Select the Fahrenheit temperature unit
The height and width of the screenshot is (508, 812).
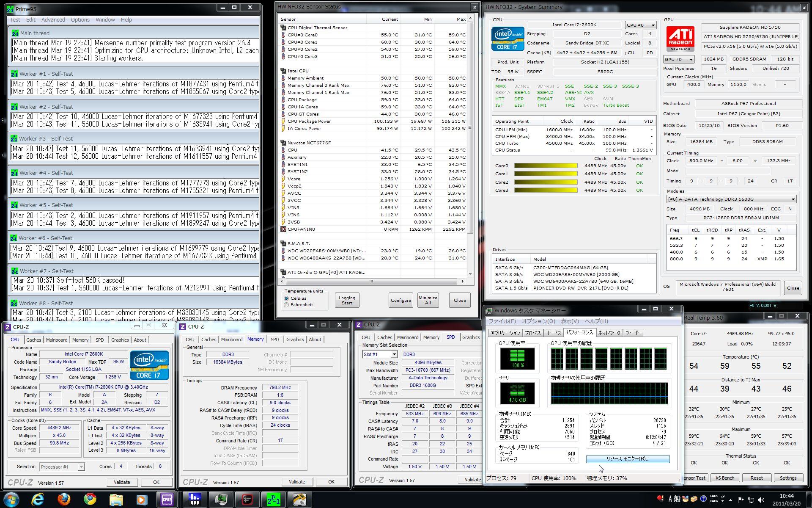click(286, 305)
